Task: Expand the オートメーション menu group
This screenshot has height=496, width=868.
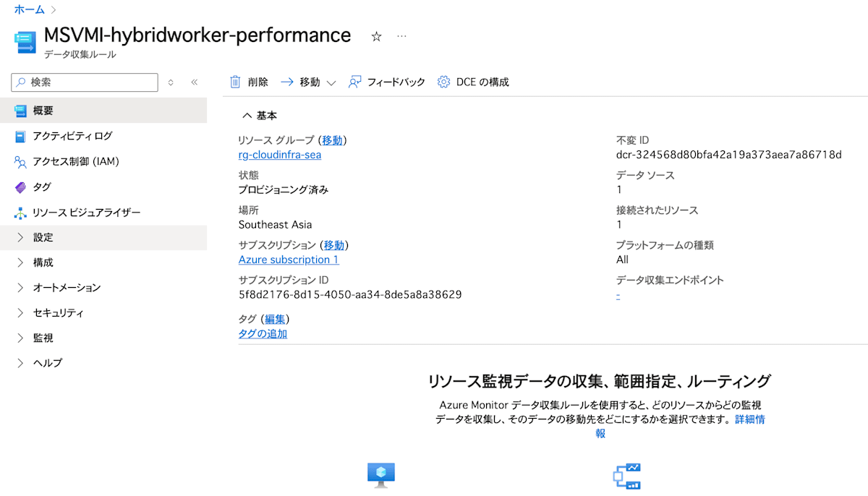Action: click(20, 288)
